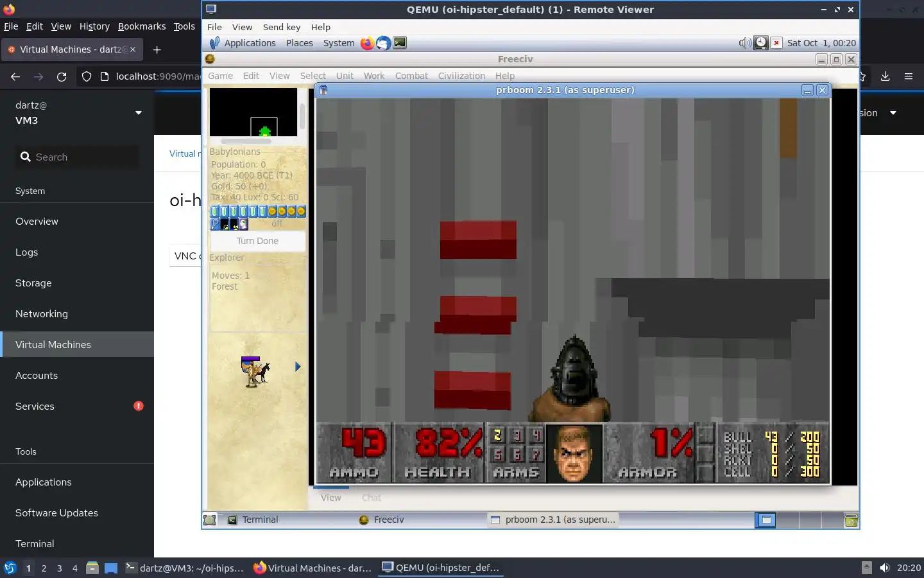
Task: Launch Thunderbird mail icon in guest panel
Action: tap(383, 43)
